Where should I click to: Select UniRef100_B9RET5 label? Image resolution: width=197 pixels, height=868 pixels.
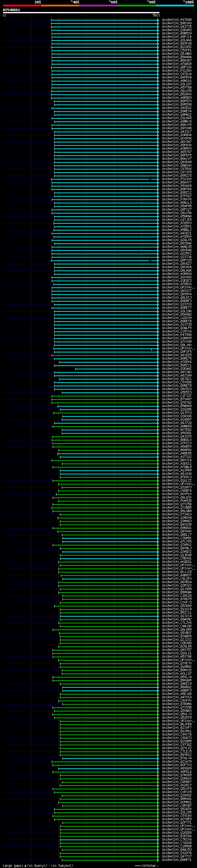pyautogui.click(x=177, y=358)
